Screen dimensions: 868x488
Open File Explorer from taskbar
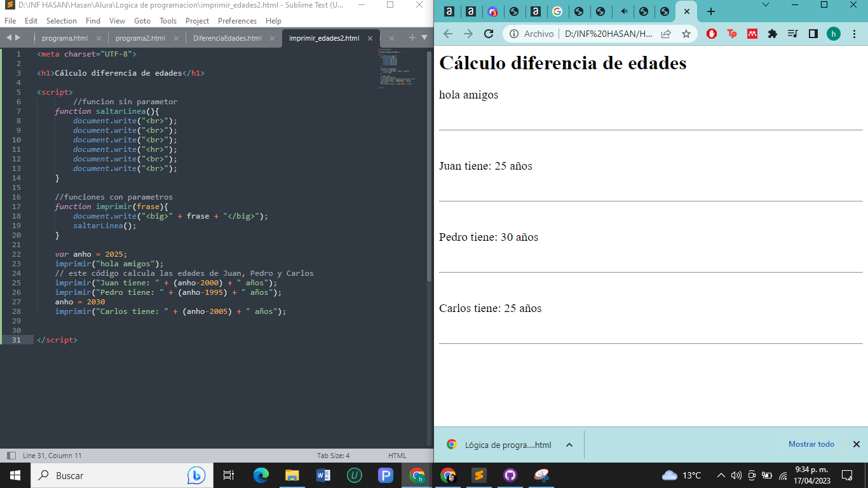pyautogui.click(x=292, y=475)
